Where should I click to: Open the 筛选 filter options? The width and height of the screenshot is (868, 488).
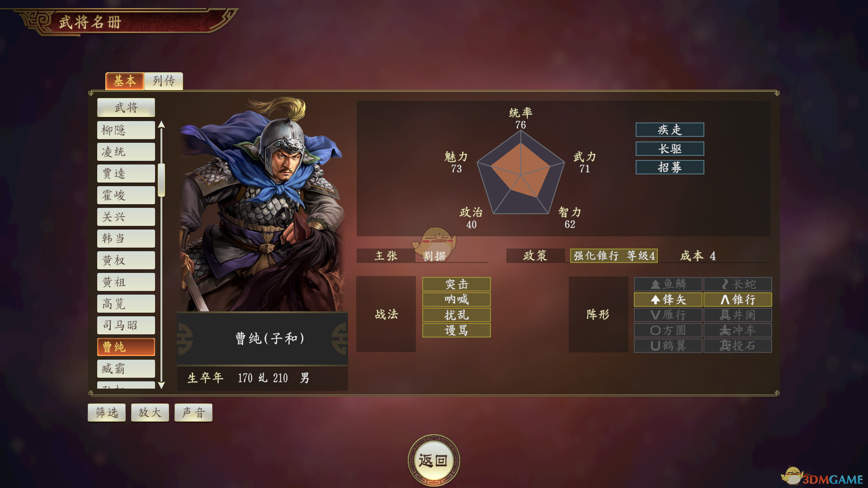point(107,413)
